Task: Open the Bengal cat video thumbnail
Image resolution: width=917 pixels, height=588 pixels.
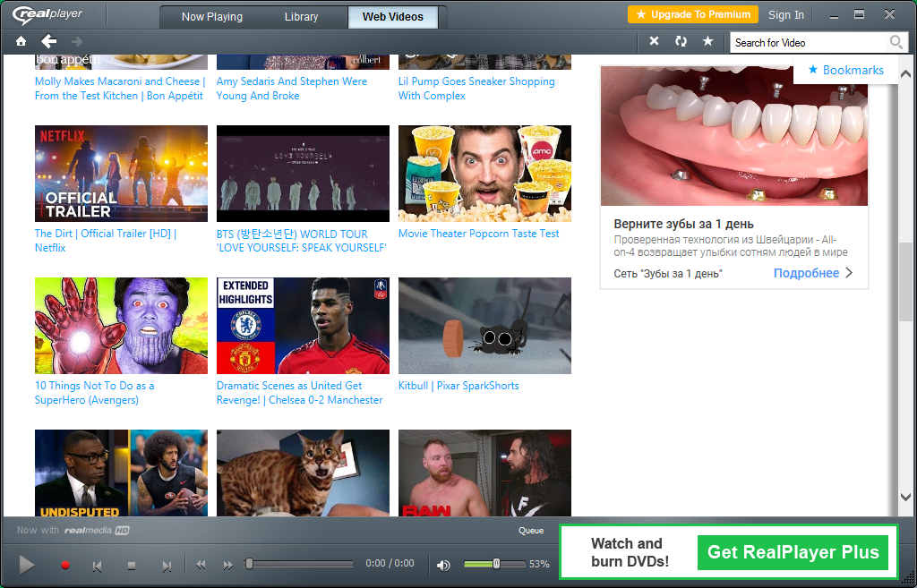Action: click(x=303, y=473)
